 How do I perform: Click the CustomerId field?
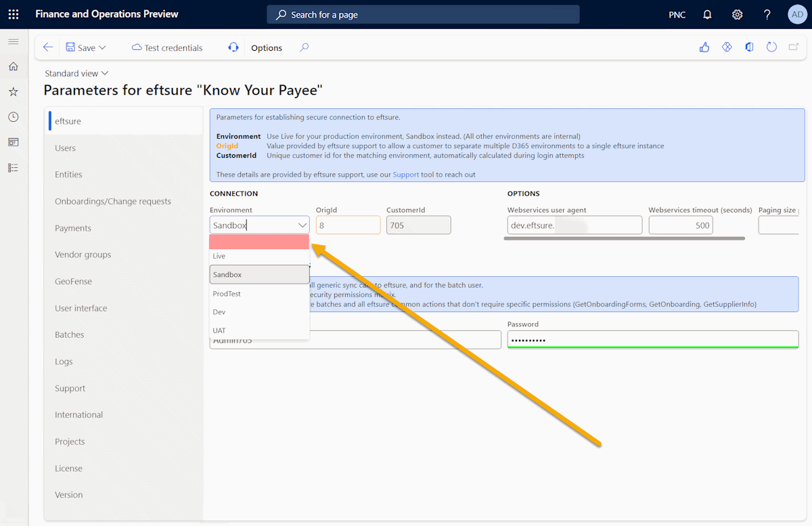pyautogui.click(x=419, y=225)
